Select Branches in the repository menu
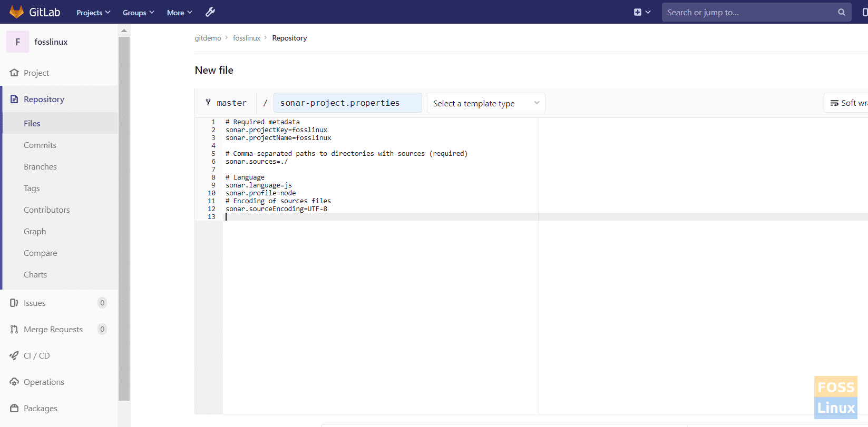This screenshot has width=868, height=427. tap(40, 166)
